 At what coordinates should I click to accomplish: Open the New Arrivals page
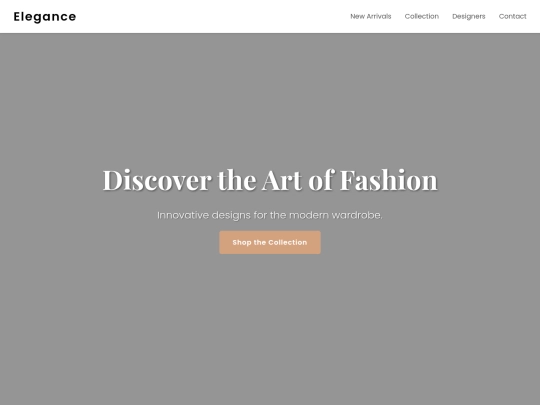click(371, 17)
